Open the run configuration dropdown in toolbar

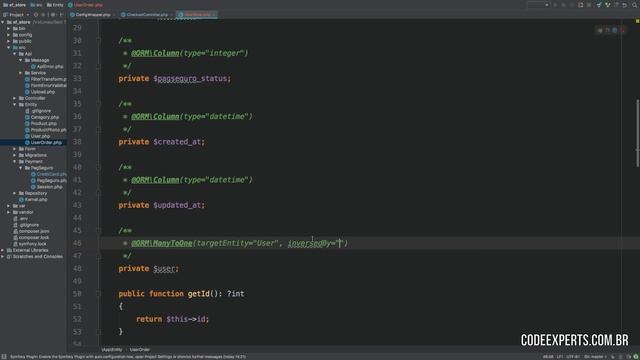538,5
